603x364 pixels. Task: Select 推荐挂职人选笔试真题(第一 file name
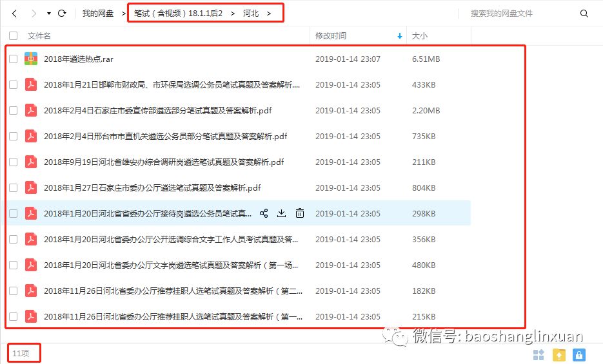(x=173, y=316)
